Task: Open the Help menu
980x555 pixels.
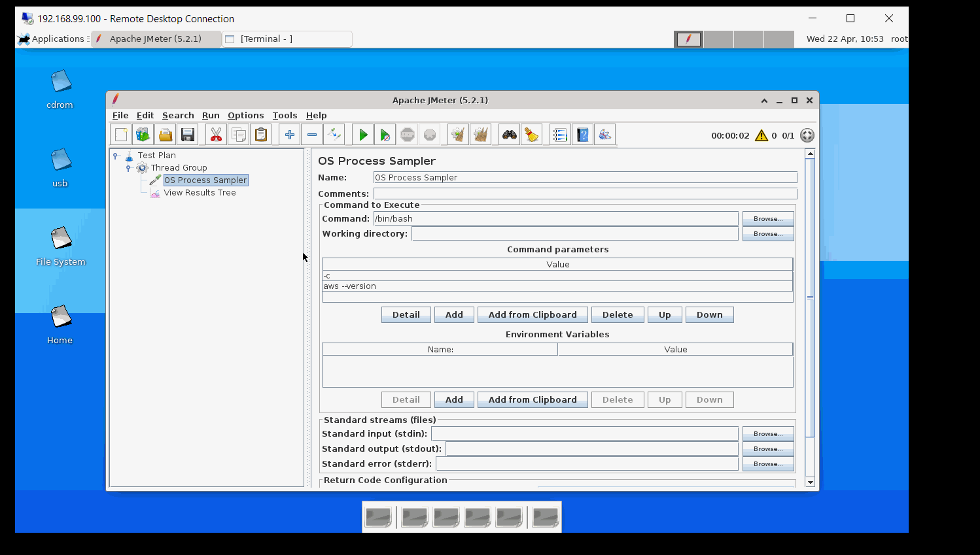Action: click(316, 115)
